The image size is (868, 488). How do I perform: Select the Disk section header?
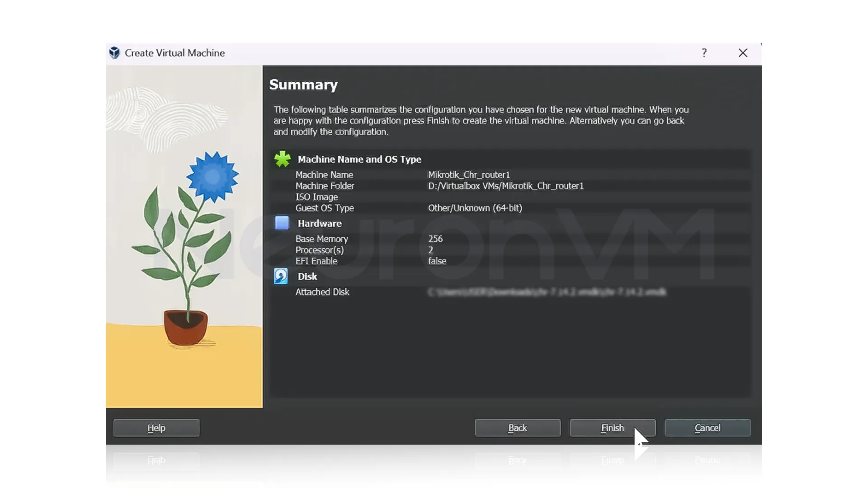coord(307,276)
